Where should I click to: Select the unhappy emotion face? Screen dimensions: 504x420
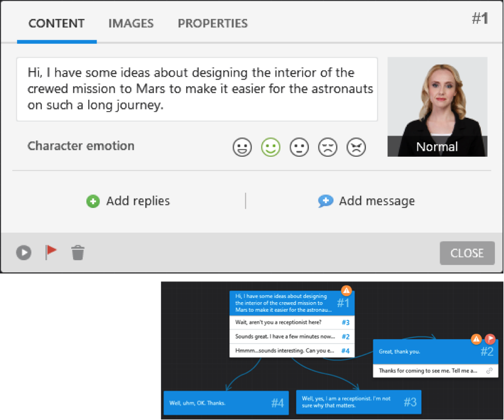[328, 147]
